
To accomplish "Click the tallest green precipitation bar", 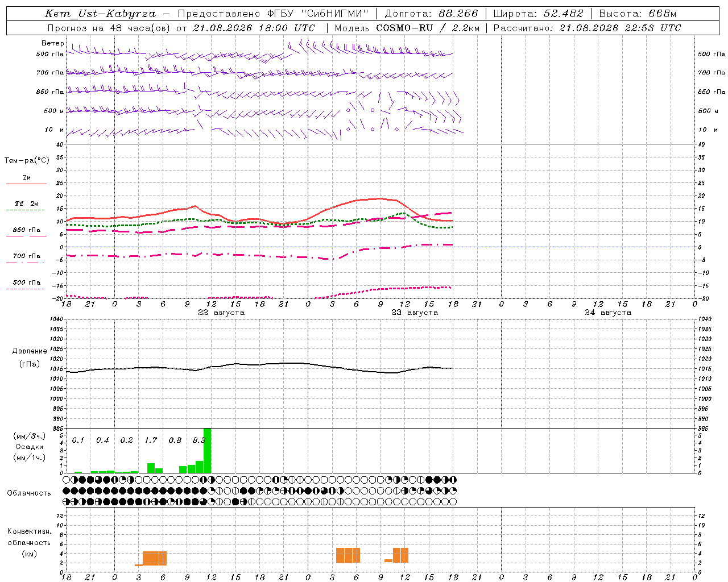I will coord(207,450).
